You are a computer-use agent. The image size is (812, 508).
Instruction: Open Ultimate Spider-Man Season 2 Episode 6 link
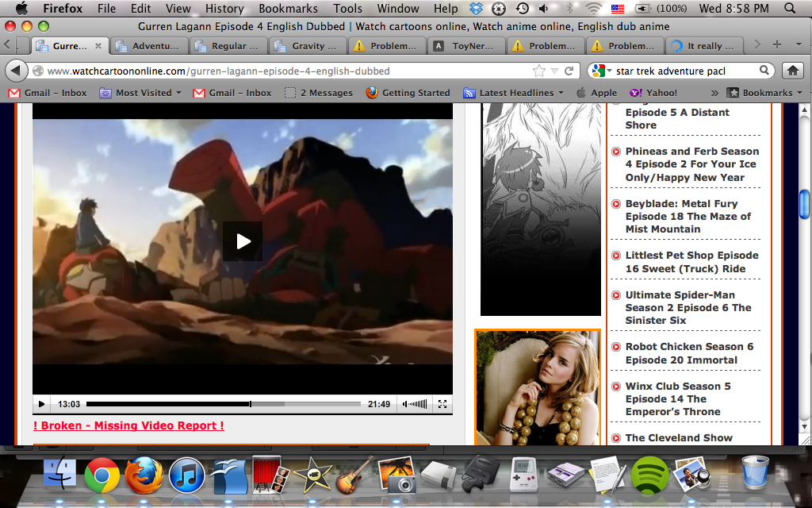click(688, 307)
